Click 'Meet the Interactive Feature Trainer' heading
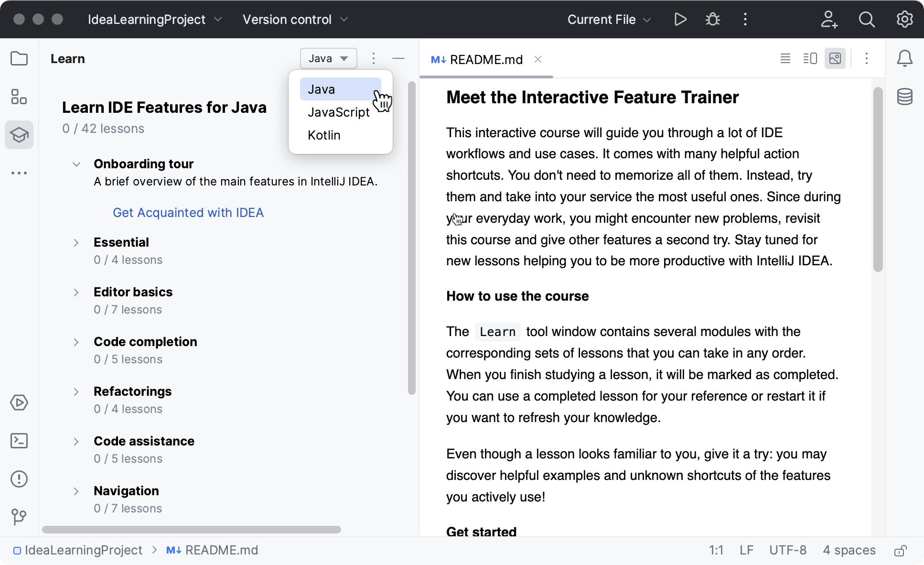Screen dimensions: 924x565 click(x=592, y=97)
